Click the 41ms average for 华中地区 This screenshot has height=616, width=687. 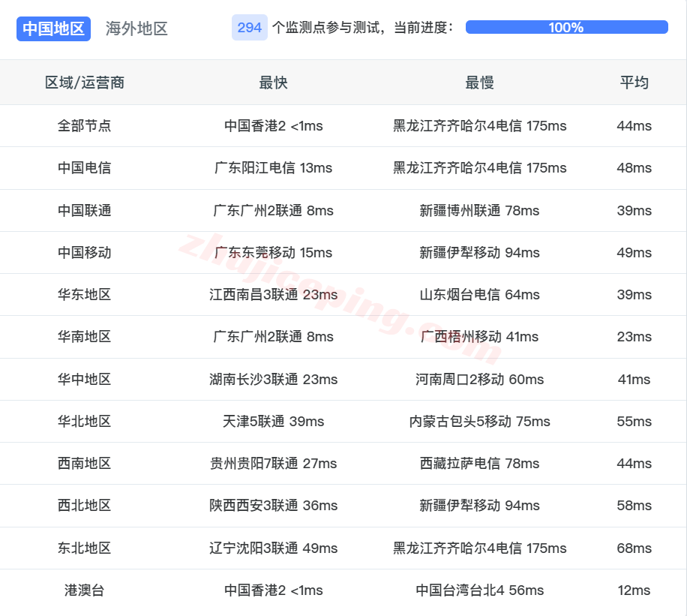(x=634, y=379)
